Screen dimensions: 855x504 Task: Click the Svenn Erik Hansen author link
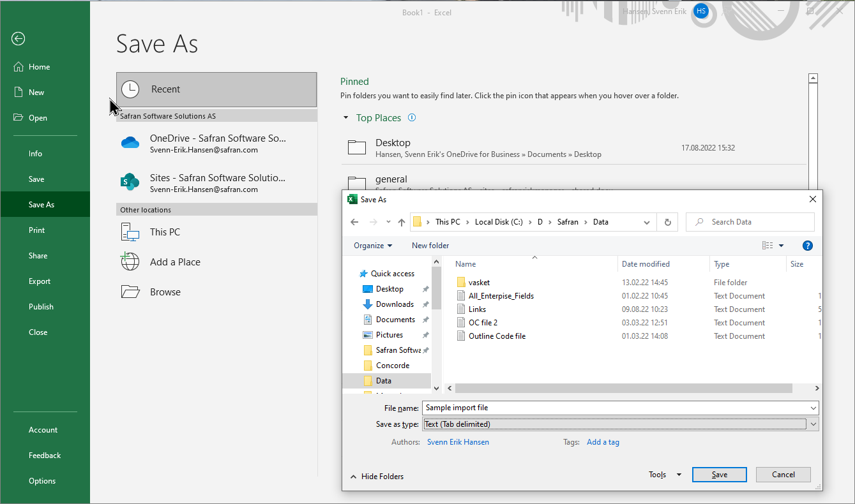click(458, 442)
